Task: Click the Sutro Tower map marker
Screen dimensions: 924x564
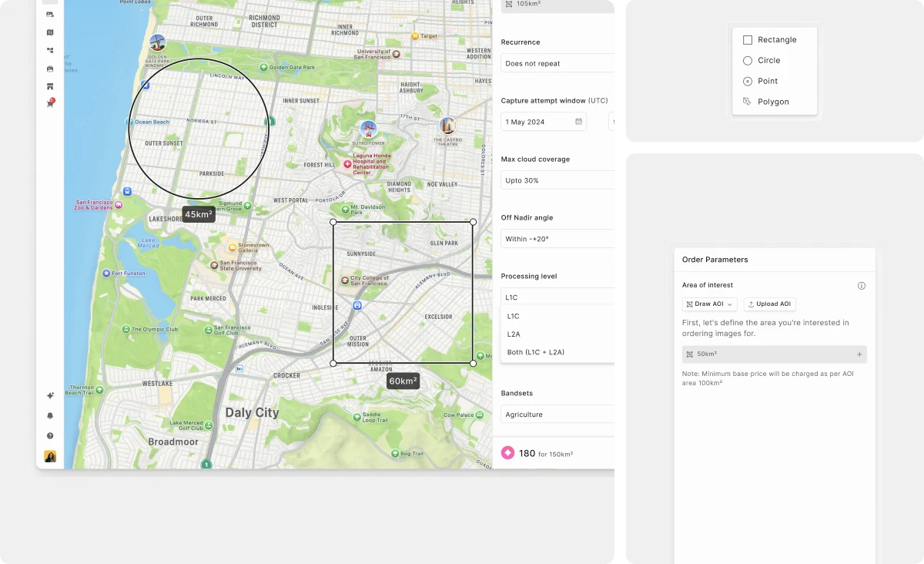Action: (369, 129)
